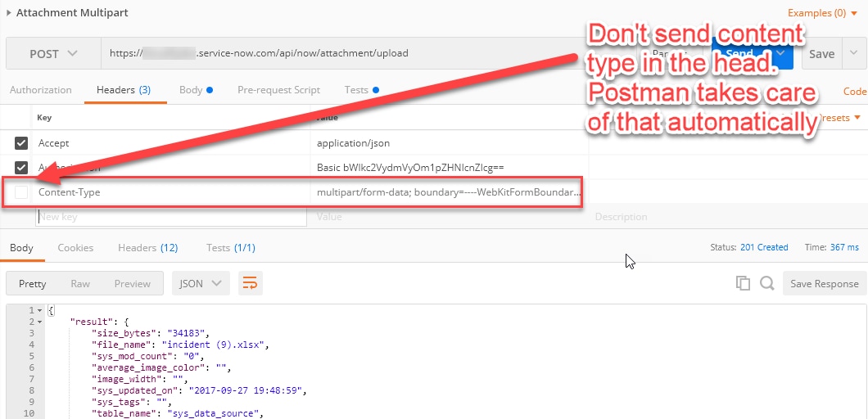Click the Content-Type key cell
The image size is (868, 419).
[x=172, y=192]
